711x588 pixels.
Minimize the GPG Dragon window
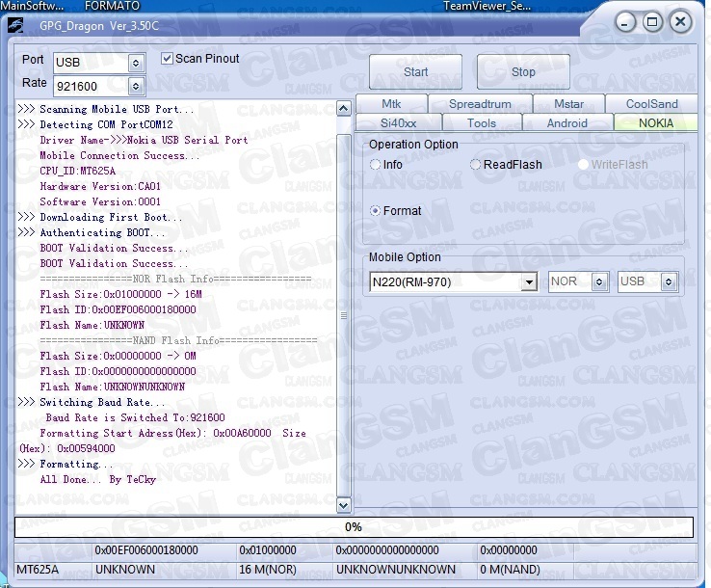click(625, 22)
